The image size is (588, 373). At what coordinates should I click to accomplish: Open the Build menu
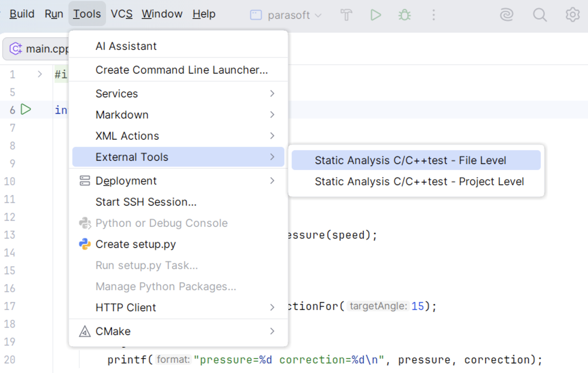tap(22, 14)
